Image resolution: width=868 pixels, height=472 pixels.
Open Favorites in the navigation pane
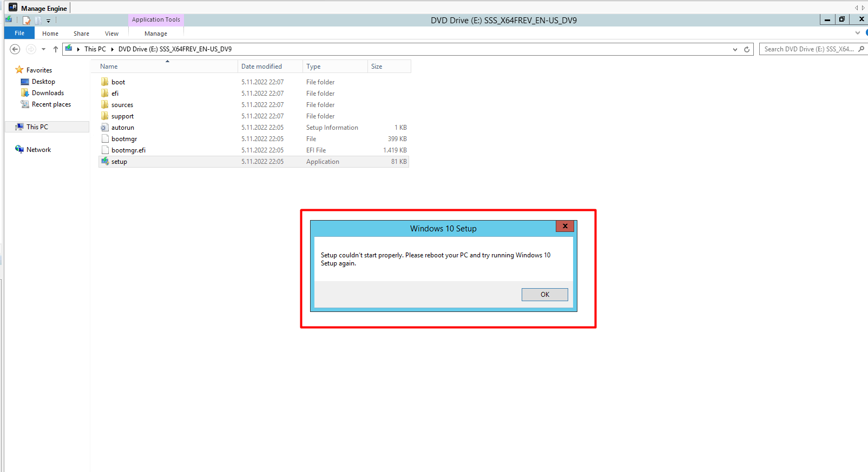pyautogui.click(x=39, y=70)
